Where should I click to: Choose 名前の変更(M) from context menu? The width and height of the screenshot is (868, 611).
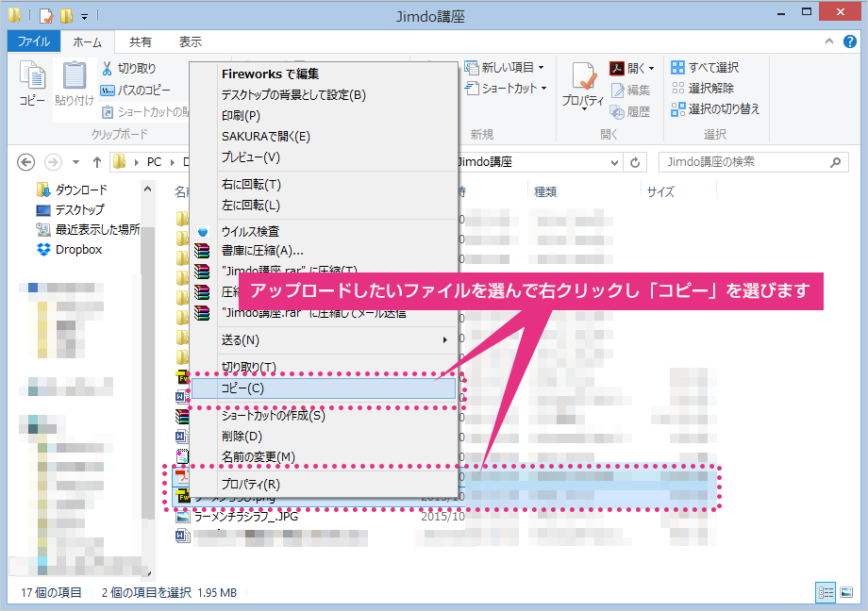324,457
